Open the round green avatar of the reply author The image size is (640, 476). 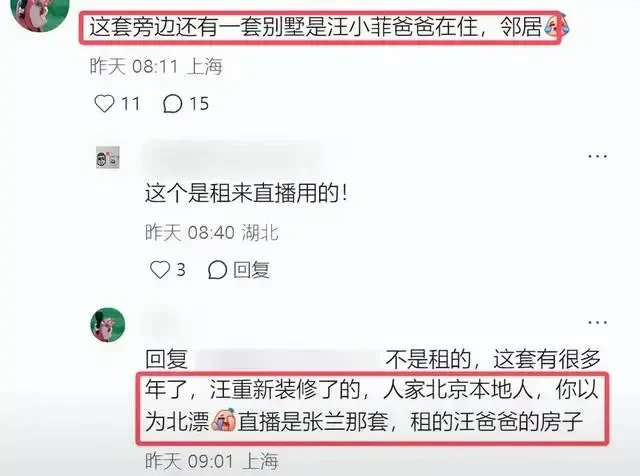coord(108,325)
